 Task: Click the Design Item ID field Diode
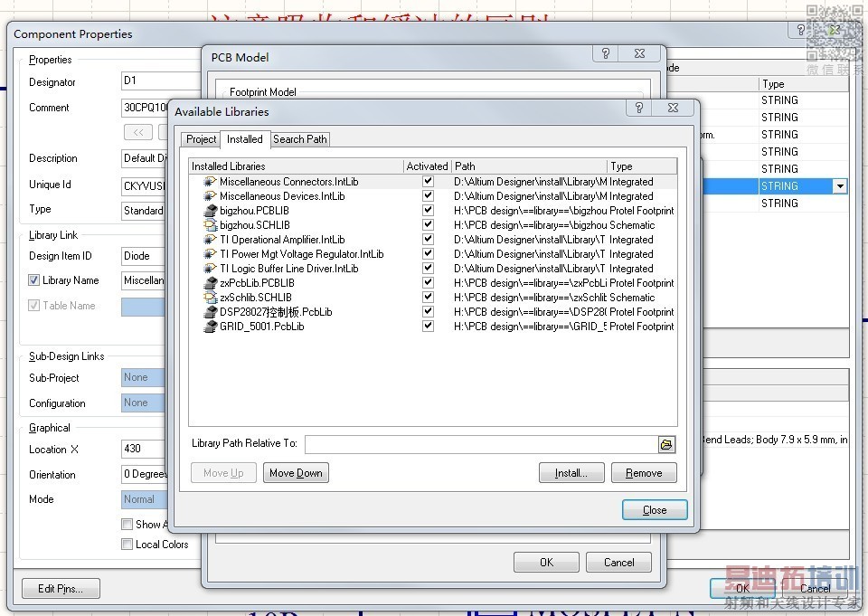coord(143,256)
